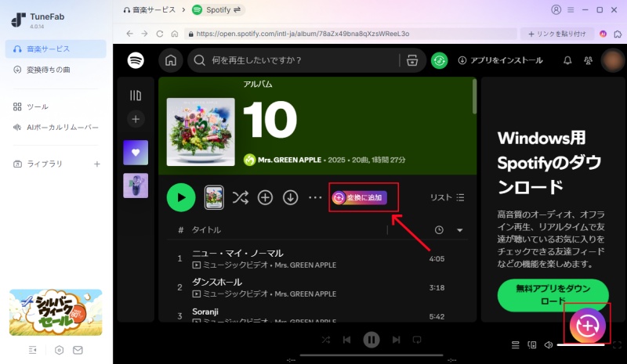Screen dimensions: 627x364
Task: Go forward with the browser forward arrow
Action: pos(144,34)
